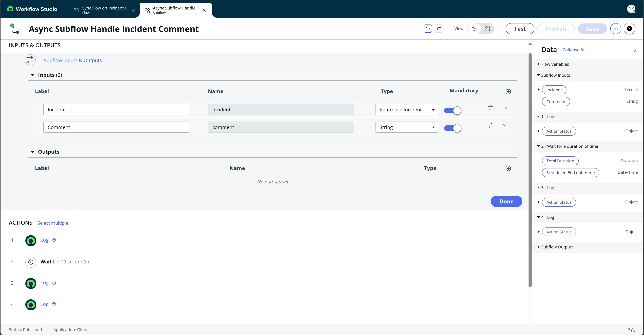Click the redo arrow icon
644x335 pixels.
click(439, 29)
